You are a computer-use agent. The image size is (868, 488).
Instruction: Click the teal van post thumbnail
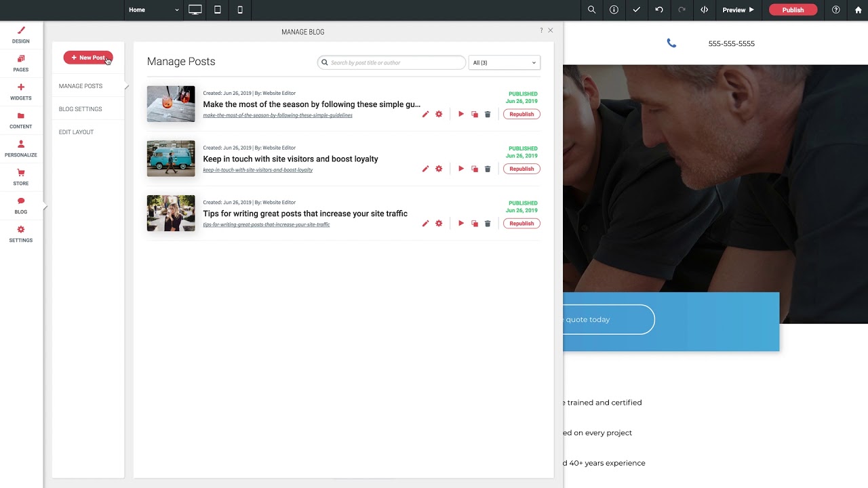(x=171, y=159)
